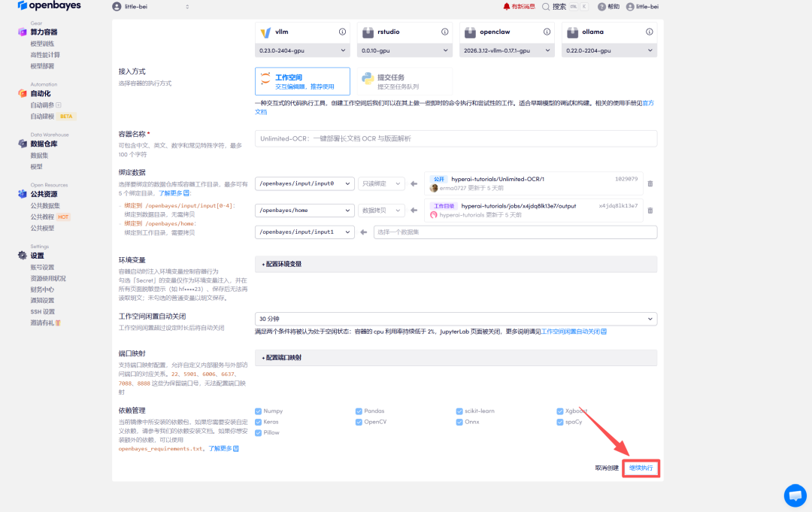The image size is (812, 512).
Task: Go to SSH 设置 in sidebar
Action: pyautogui.click(x=42, y=312)
